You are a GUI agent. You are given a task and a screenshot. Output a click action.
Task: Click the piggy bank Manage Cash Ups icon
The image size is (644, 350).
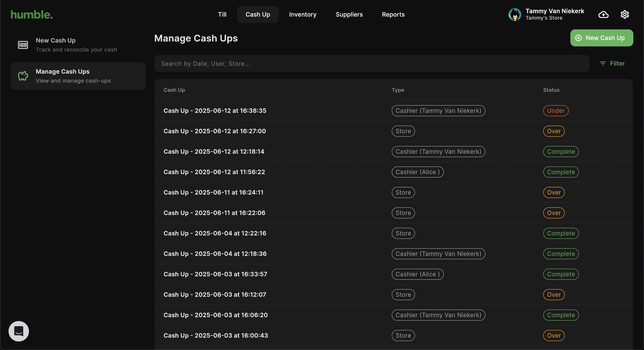point(23,76)
